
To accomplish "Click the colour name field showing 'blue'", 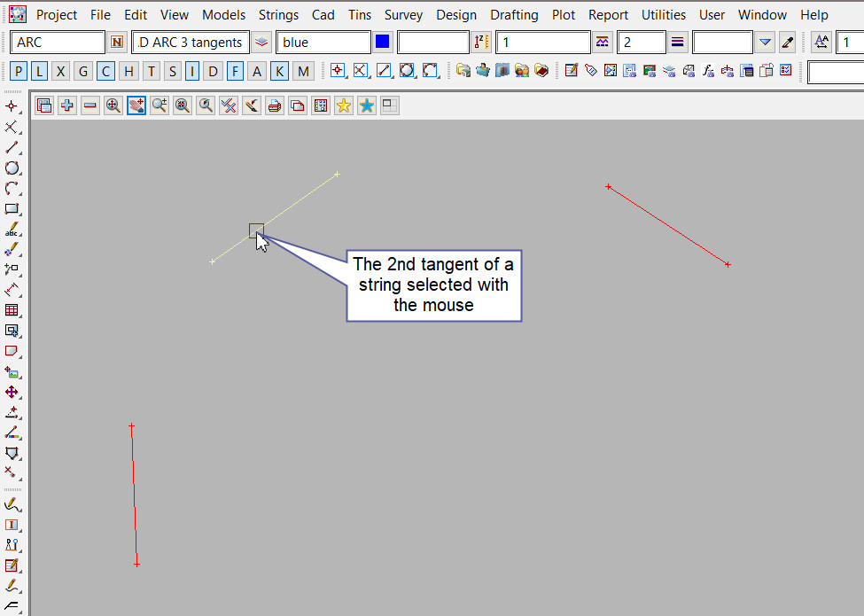I will [x=323, y=42].
